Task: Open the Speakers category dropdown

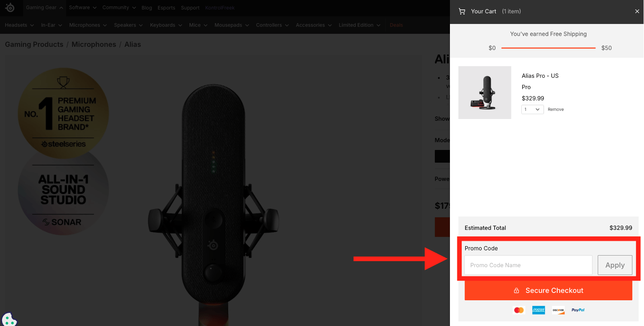Action: tap(128, 25)
